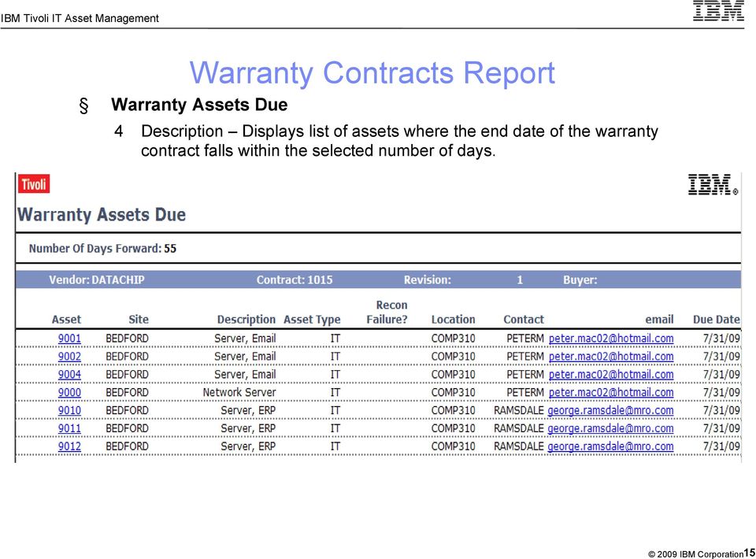756x559 pixels.
Task: Click the 2009 IBM Corporation footer text
Action: [695, 553]
